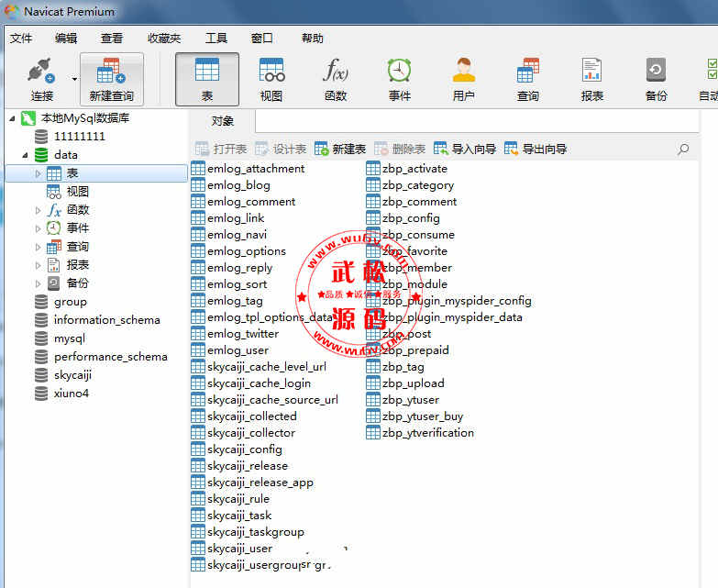Select the emlog_attachment table icon
Screen dimensions: 718x588
point(198,169)
